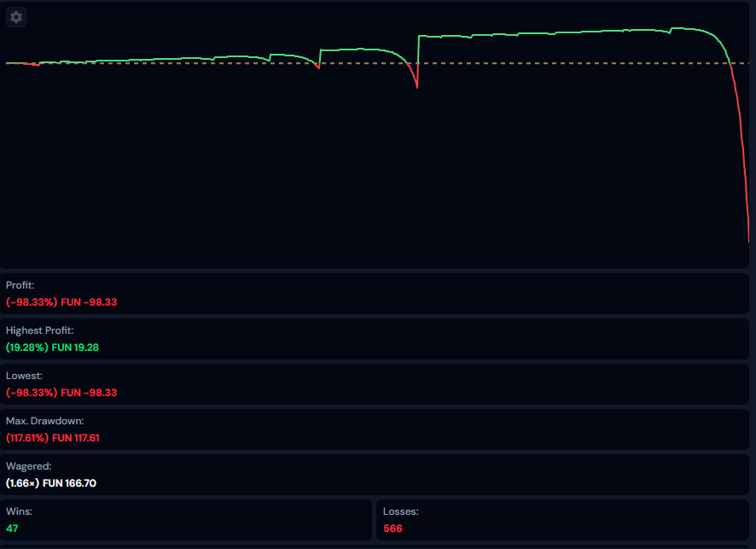This screenshot has width=756, height=549.
Task: Click the Wagered label
Action: [29, 466]
